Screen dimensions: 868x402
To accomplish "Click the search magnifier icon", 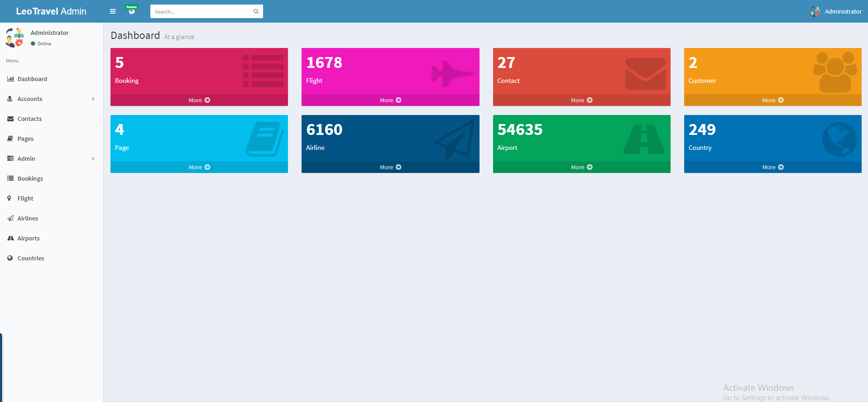I will 256,12.
